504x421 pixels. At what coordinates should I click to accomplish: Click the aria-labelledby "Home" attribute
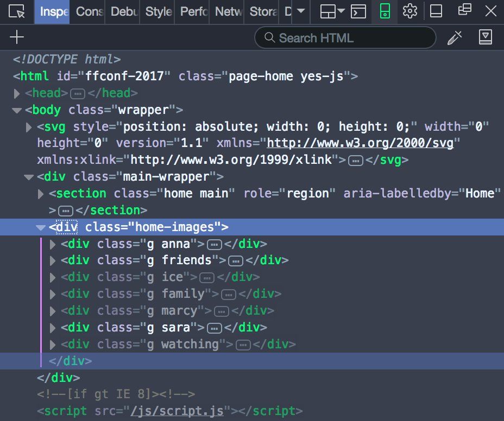click(422, 193)
